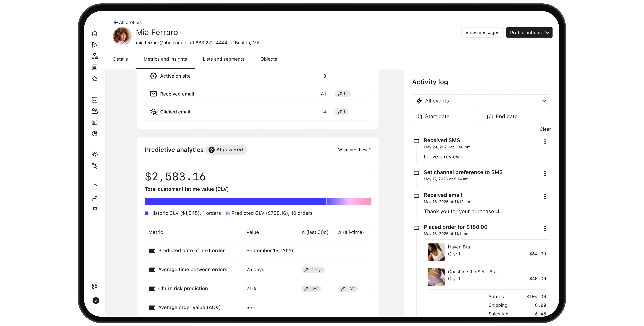Screen dimensions: 644x326
Task: Switch to Lists and segments tab
Action: pos(223,59)
